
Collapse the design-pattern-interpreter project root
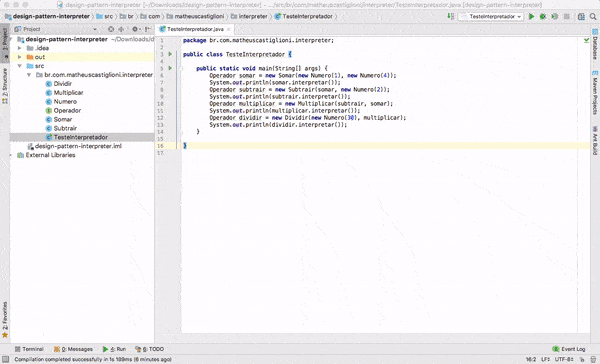[x=12, y=39]
